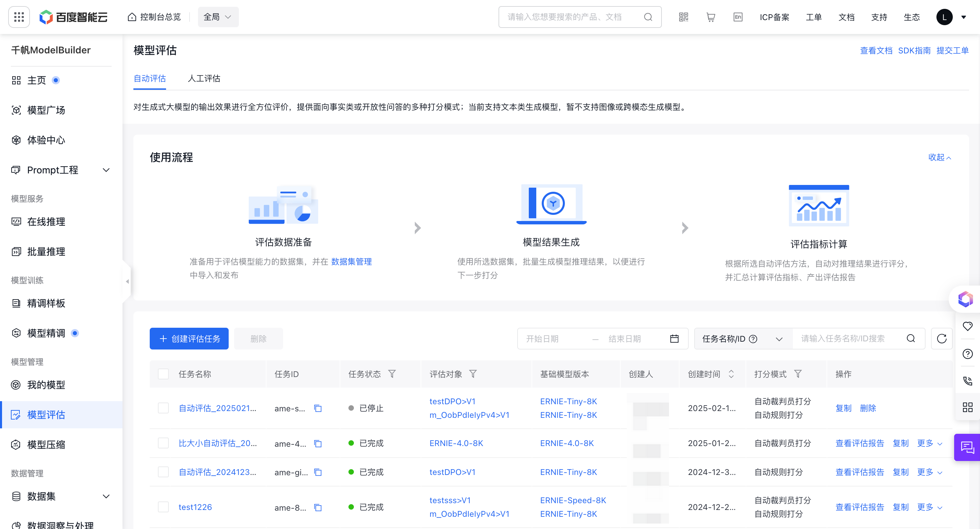Open 更多 menu for 自动评估_2024123 row
The width and height of the screenshot is (980, 529).
coord(929,472)
